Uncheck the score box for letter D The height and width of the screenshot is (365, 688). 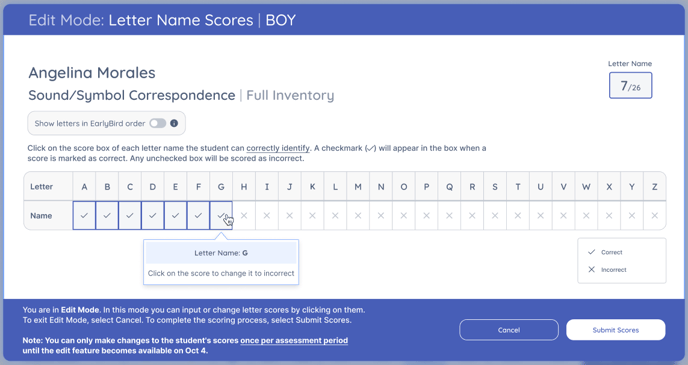(x=153, y=215)
